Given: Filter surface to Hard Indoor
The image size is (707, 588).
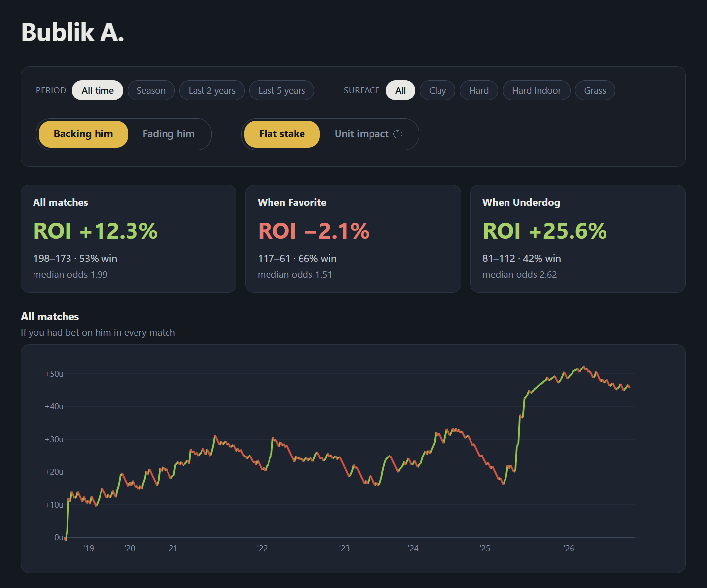Looking at the screenshot, I should tap(537, 90).
